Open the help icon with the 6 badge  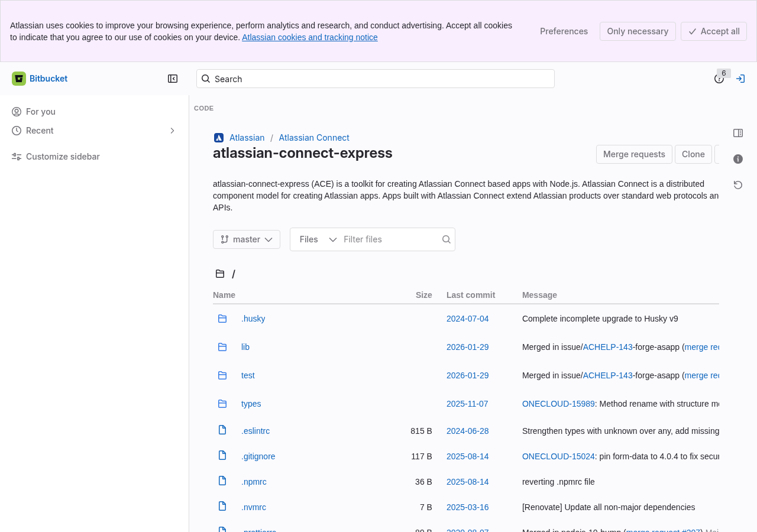(719, 79)
